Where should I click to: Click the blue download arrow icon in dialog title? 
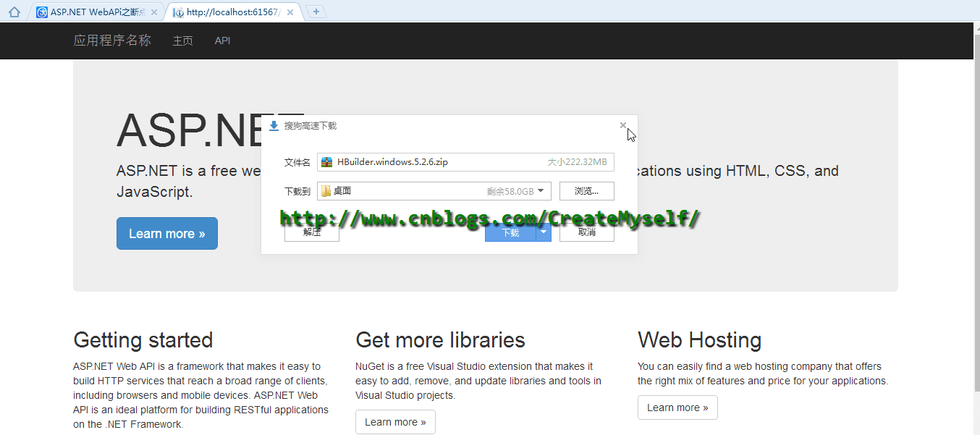click(x=274, y=126)
